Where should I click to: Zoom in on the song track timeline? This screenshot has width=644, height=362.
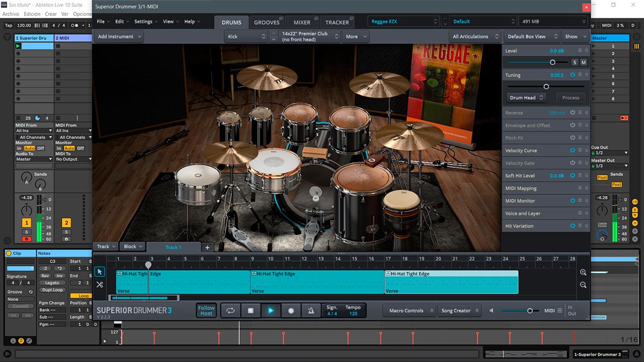click(x=583, y=272)
